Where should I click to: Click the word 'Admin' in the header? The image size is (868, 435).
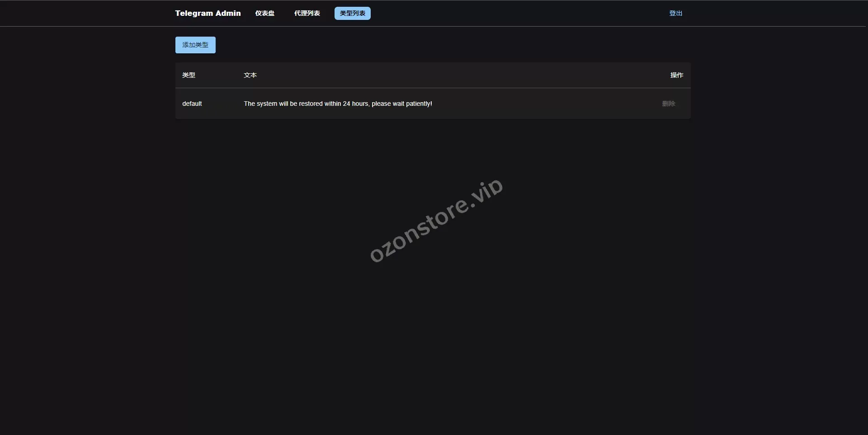pos(228,13)
